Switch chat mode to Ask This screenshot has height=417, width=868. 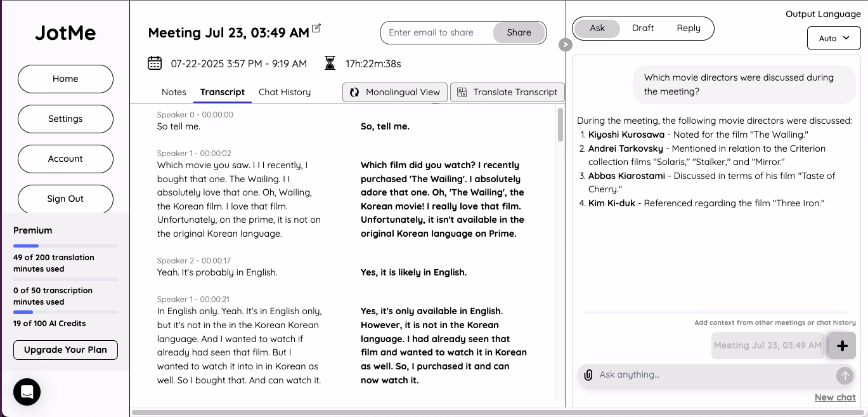point(597,29)
